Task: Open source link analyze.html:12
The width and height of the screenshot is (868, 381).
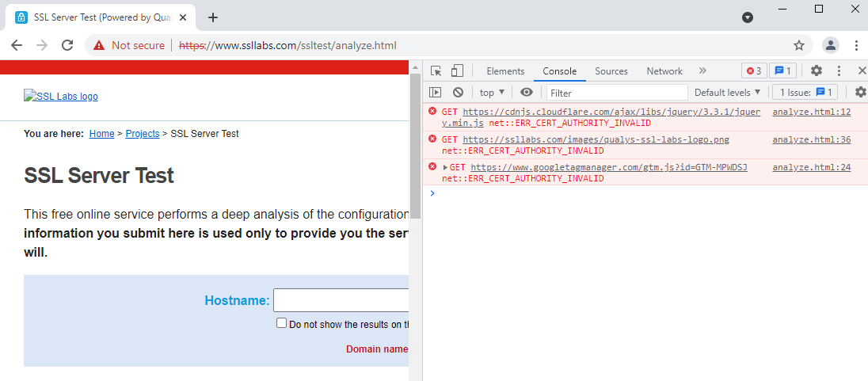Action: click(x=812, y=112)
